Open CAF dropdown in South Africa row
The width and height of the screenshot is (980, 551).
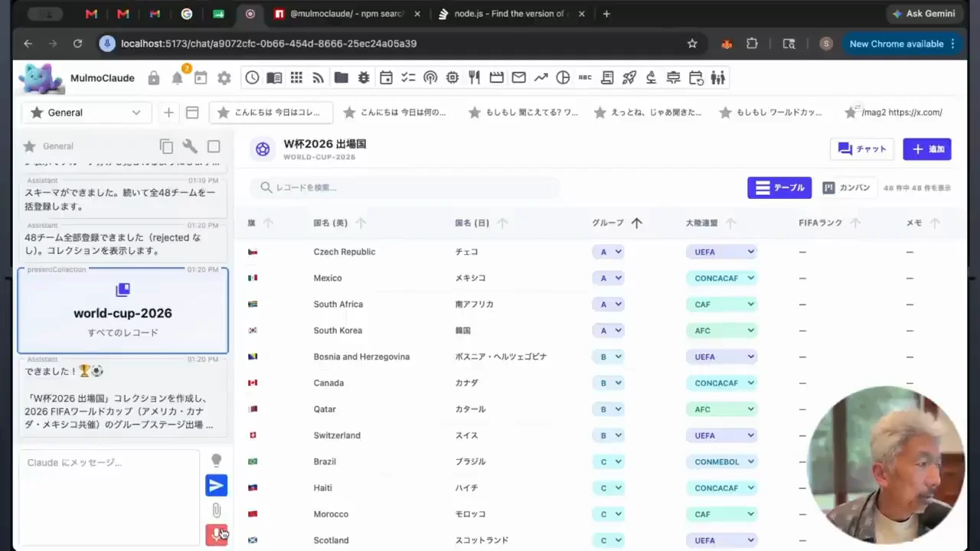coord(721,305)
